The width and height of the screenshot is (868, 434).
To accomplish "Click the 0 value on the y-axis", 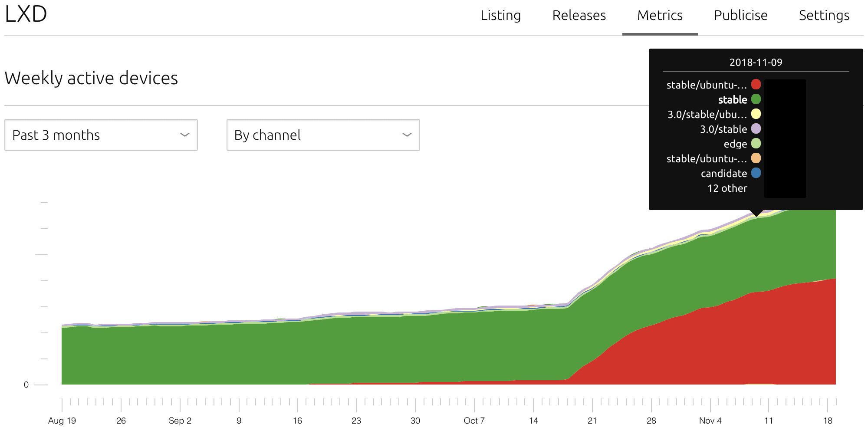I will (x=26, y=385).
